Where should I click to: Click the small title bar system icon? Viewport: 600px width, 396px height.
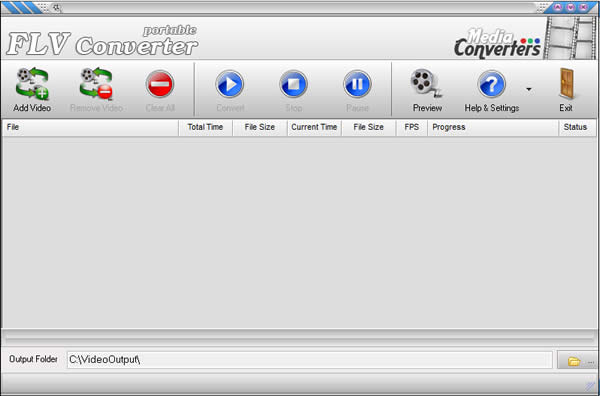[57, 7]
